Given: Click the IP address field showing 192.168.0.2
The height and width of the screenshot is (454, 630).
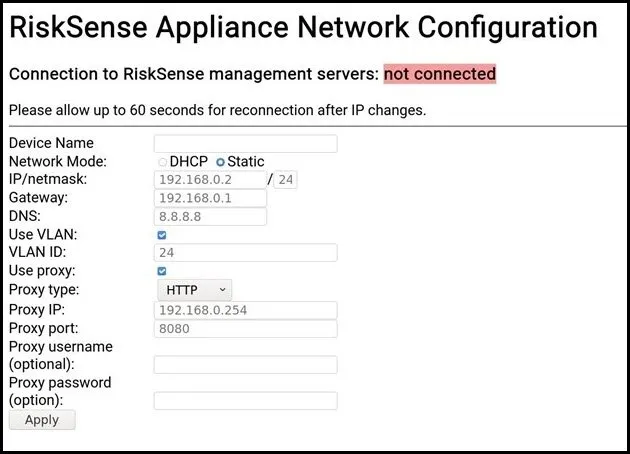Looking at the screenshot, I should click(x=210, y=180).
